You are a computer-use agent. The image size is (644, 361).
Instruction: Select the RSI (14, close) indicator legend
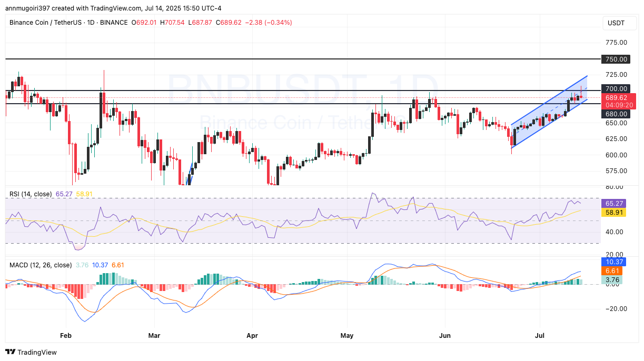tap(31, 194)
